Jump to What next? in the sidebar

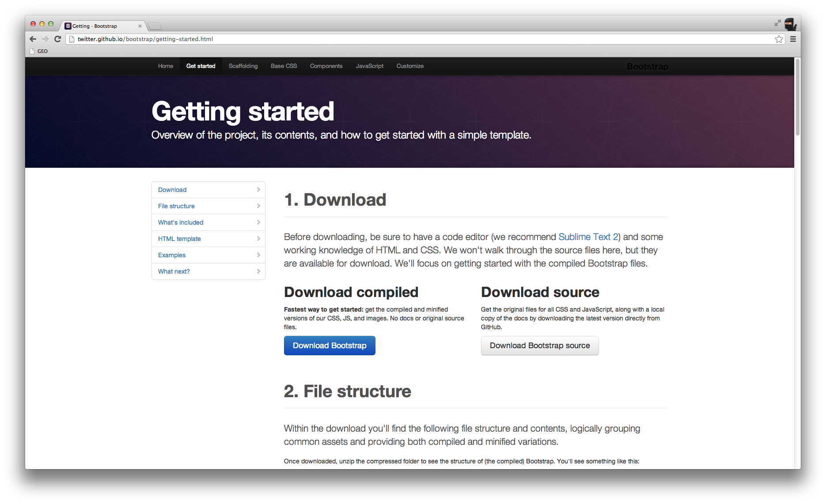click(x=208, y=271)
